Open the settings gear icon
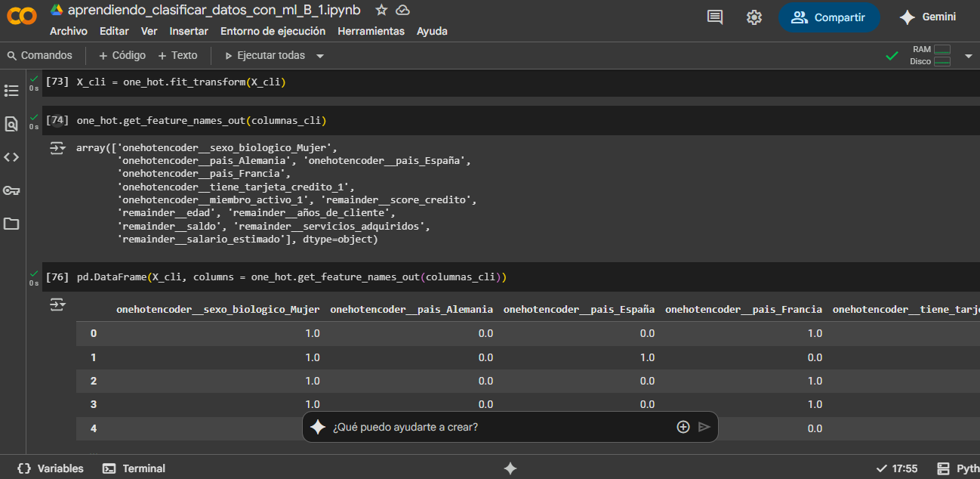This screenshot has height=479, width=980. (753, 17)
